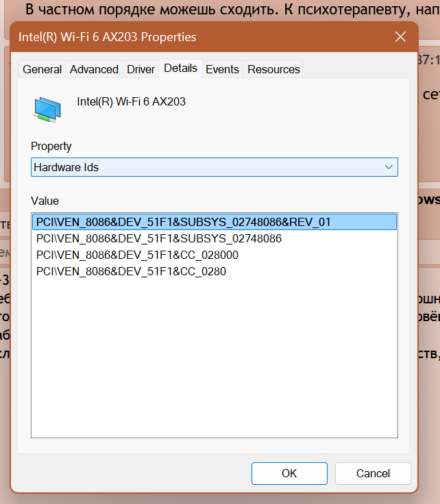Viewport: 440px width, 504px height.
Task: Click the Property dropdown chevron arrow
Action: (x=389, y=167)
